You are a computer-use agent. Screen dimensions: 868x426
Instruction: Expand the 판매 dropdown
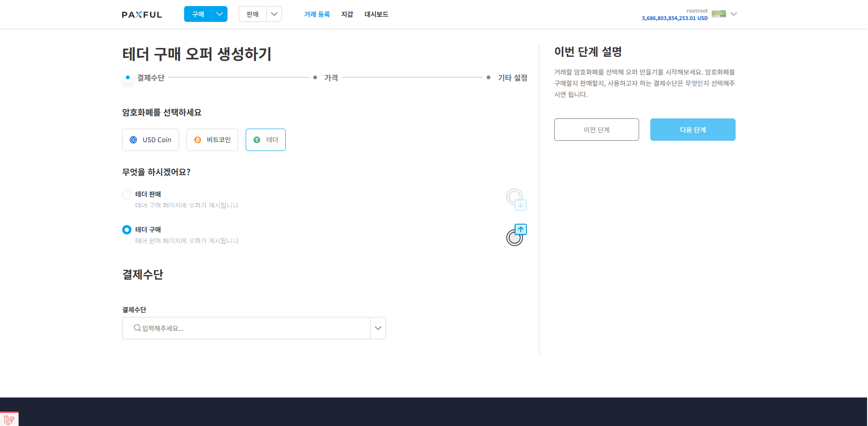[x=274, y=14]
